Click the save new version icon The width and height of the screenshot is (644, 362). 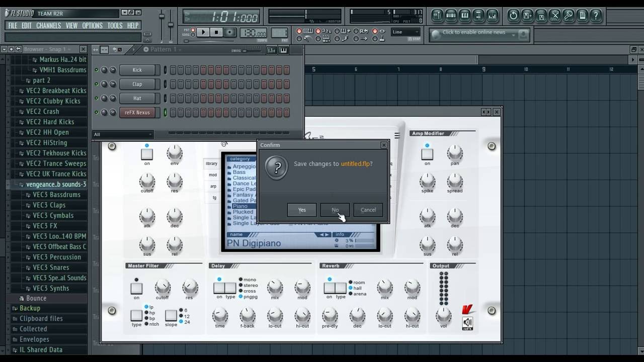(x=527, y=16)
